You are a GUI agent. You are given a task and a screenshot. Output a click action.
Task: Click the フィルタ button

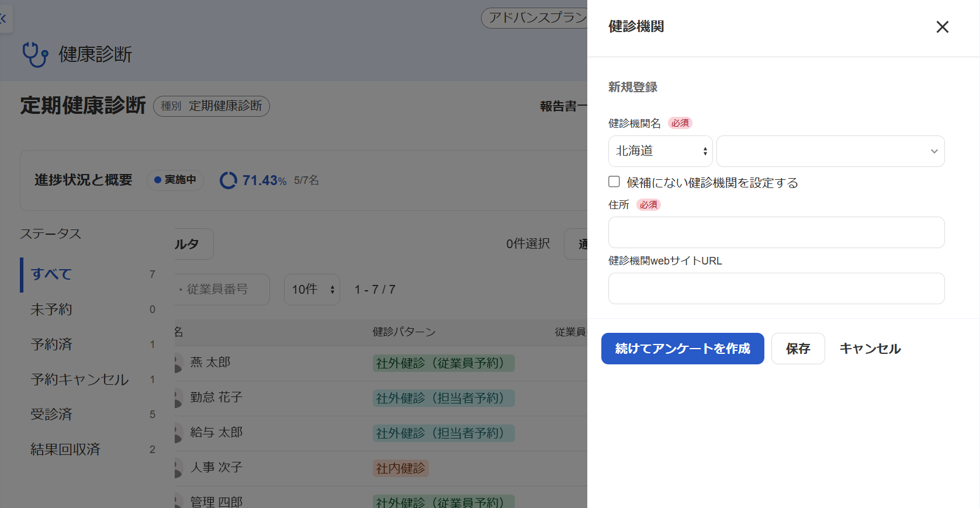tap(194, 244)
